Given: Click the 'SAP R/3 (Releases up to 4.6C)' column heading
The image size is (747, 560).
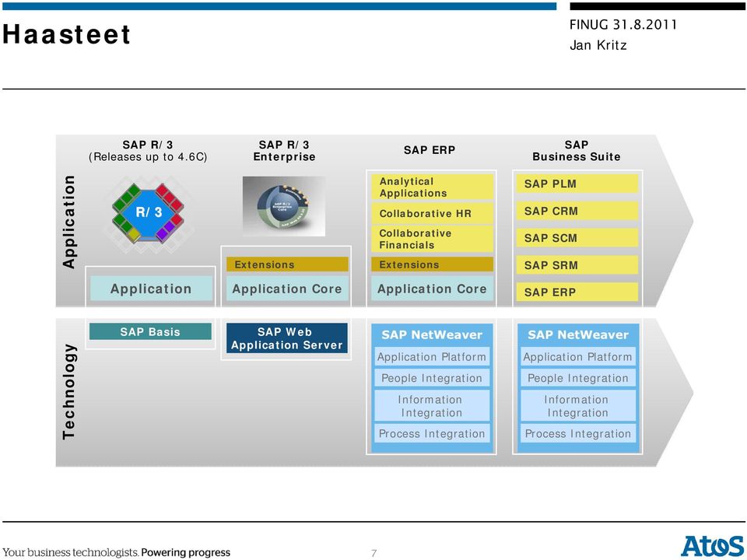Looking at the screenshot, I should point(148,150).
